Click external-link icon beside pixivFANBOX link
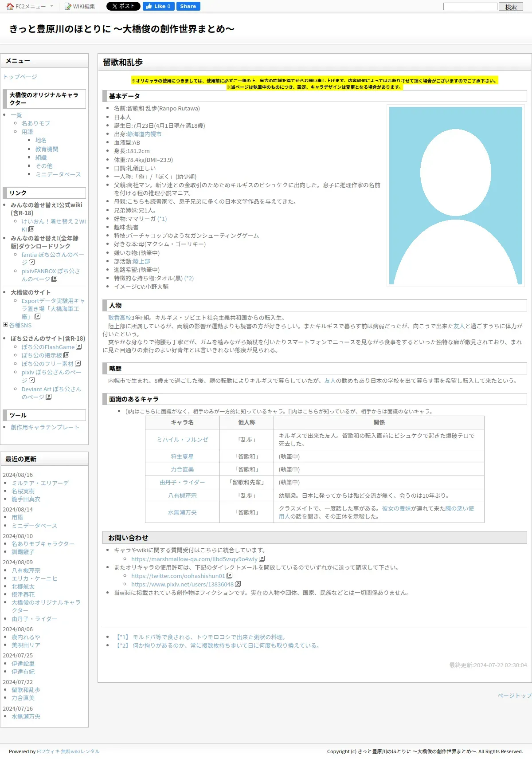Image resolution: width=532 pixels, height=759 pixels. [55, 279]
